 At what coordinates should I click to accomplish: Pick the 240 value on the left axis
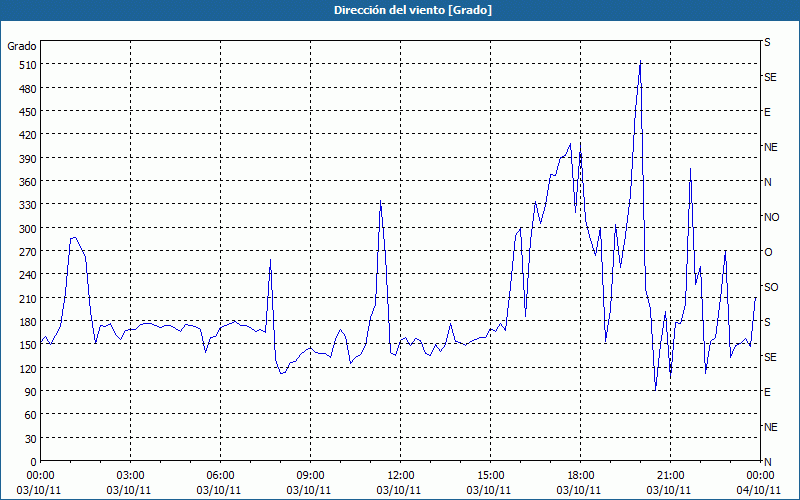tap(28, 276)
